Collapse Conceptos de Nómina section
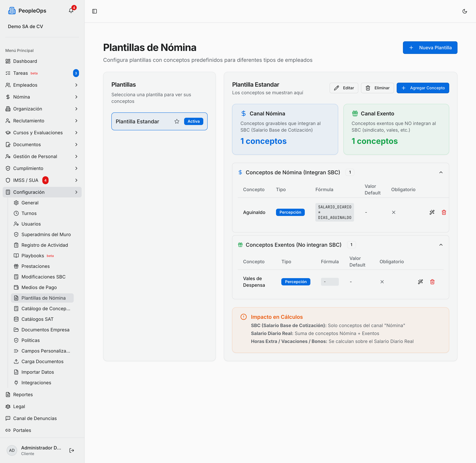 pos(441,172)
